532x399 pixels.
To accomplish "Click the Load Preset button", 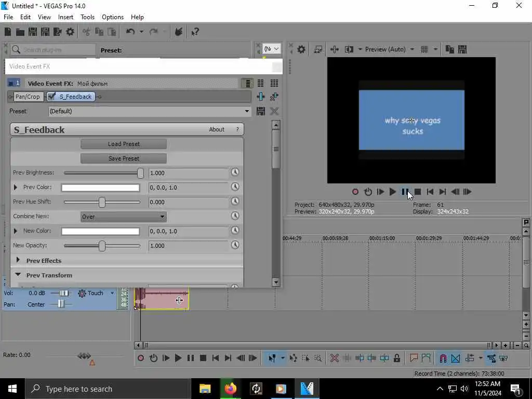I will pyautogui.click(x=124, y=144).
